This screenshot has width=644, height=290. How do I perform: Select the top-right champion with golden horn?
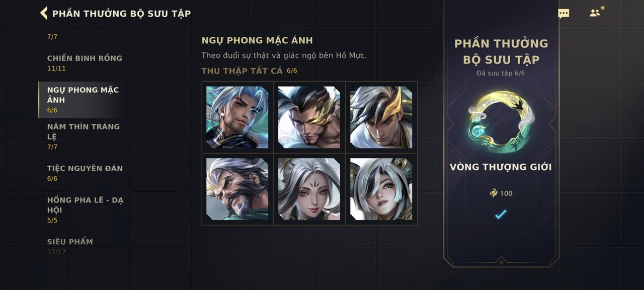tap(381, 117)
